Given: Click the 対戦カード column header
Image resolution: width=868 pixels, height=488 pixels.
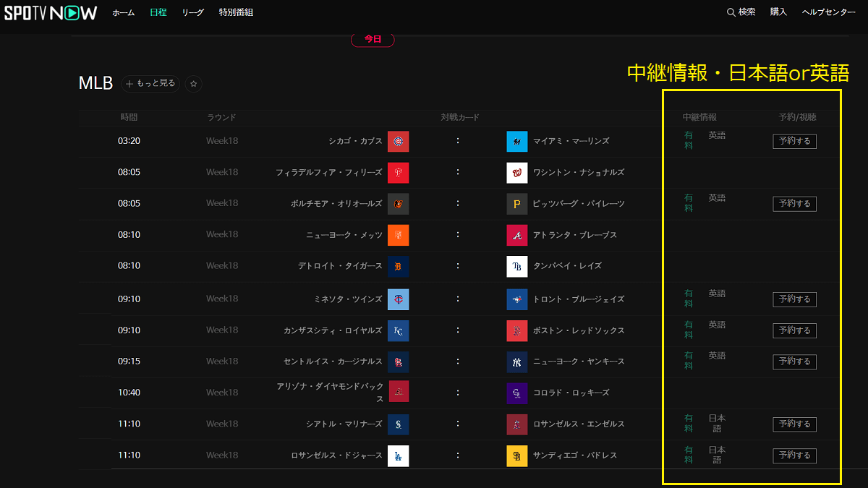Looking at the screenshot, I should 460,117.
